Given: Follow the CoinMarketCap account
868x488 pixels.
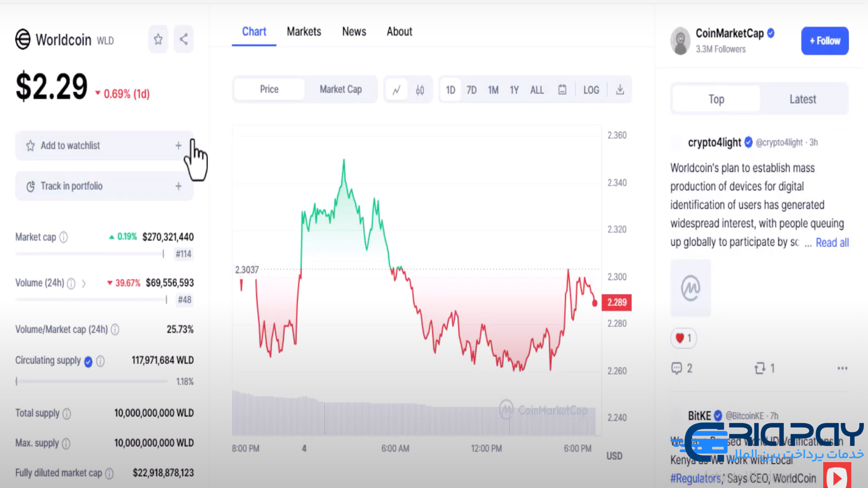Looking at the screenshot, I should pos(825,41).
